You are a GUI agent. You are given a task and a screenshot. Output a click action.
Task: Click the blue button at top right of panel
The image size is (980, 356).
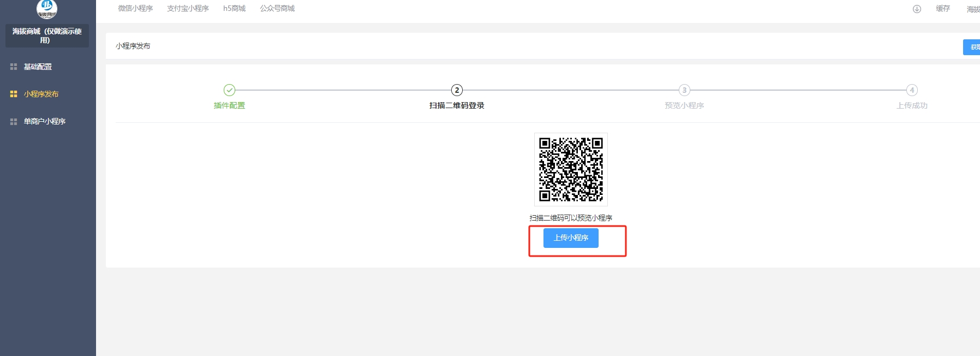[x=972, y=47]
